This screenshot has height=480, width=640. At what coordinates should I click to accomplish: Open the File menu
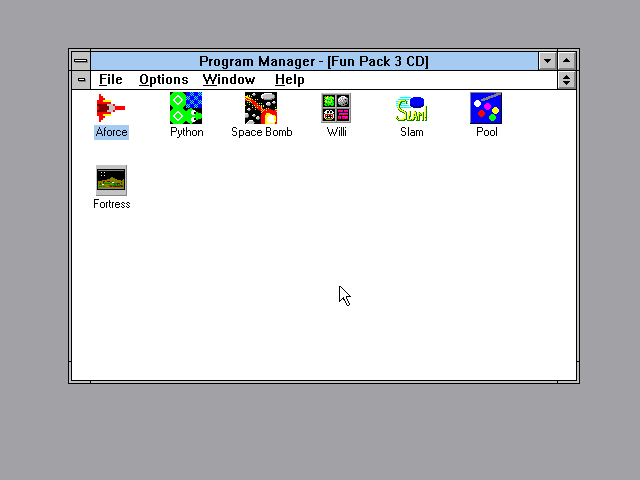110,80
